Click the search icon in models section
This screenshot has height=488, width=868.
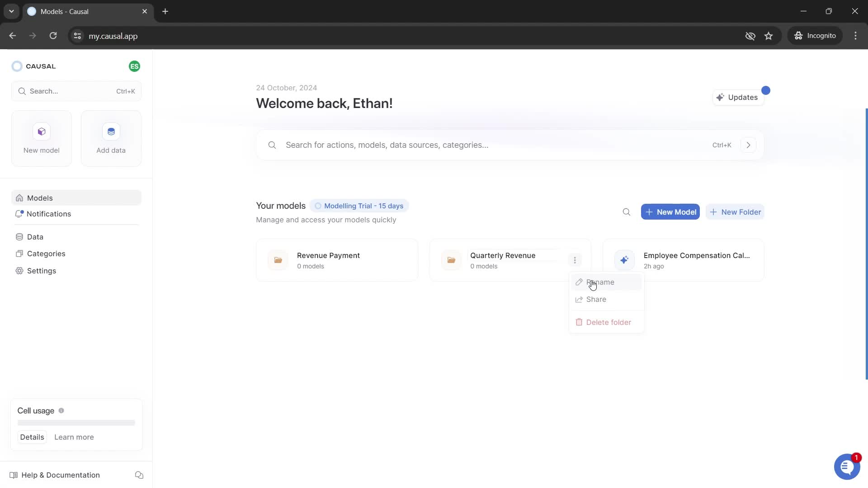627,212
